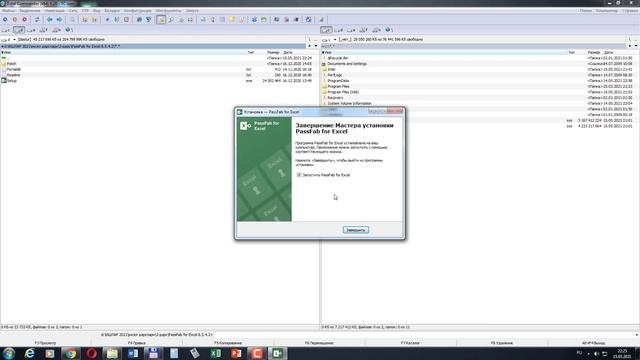This screenshot has width=640, height=360.
Task: Click the globe network button in left drive bar
Action: (x=69, y=30)
